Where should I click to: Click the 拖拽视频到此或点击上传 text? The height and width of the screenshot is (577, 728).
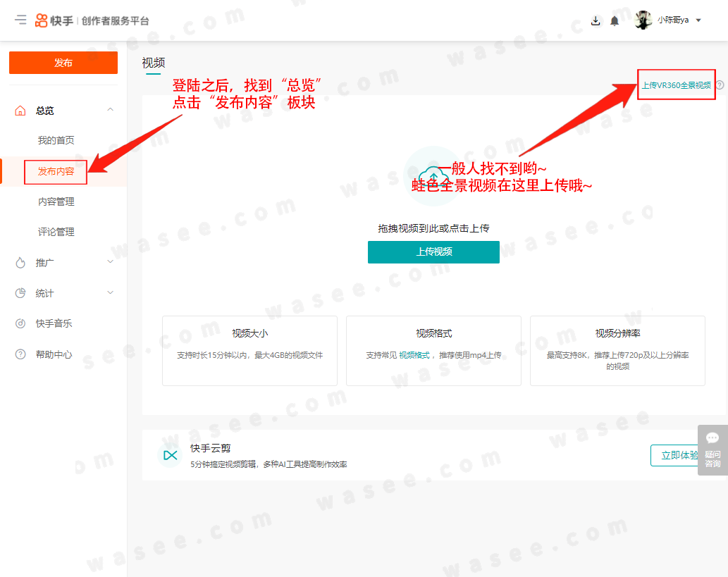pyautogui.click(x=433, y=228)
